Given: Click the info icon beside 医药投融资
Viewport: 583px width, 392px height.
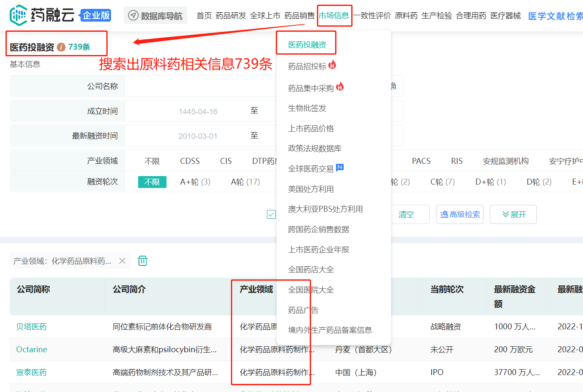Looking at the screenshot, I should click(61, 47).
